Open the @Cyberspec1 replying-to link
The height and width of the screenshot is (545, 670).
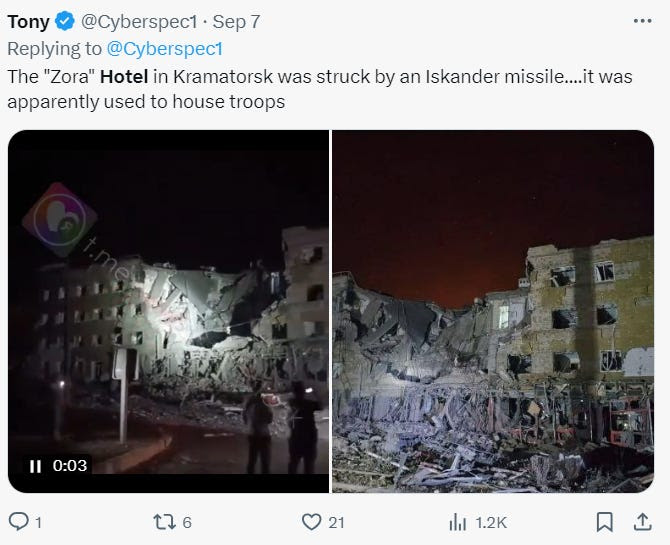pyautogui.click(x=165, y=49)
